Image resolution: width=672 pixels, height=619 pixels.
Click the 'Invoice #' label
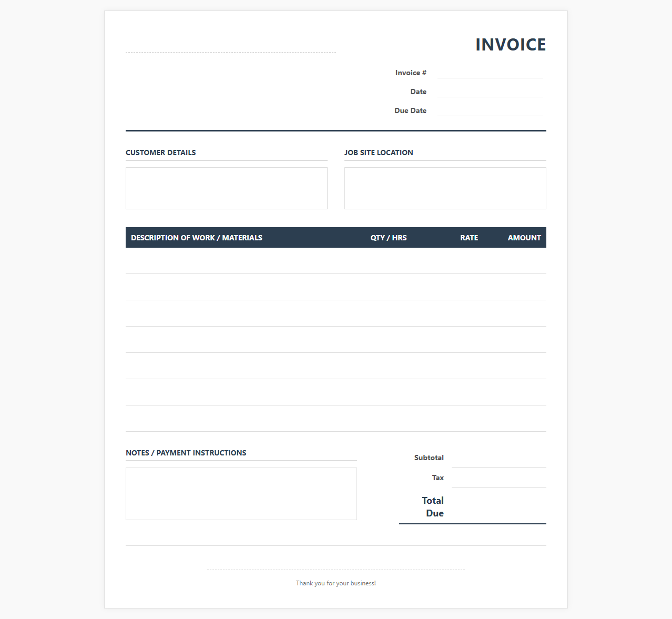pyautogui.click(x=411, y=73)
